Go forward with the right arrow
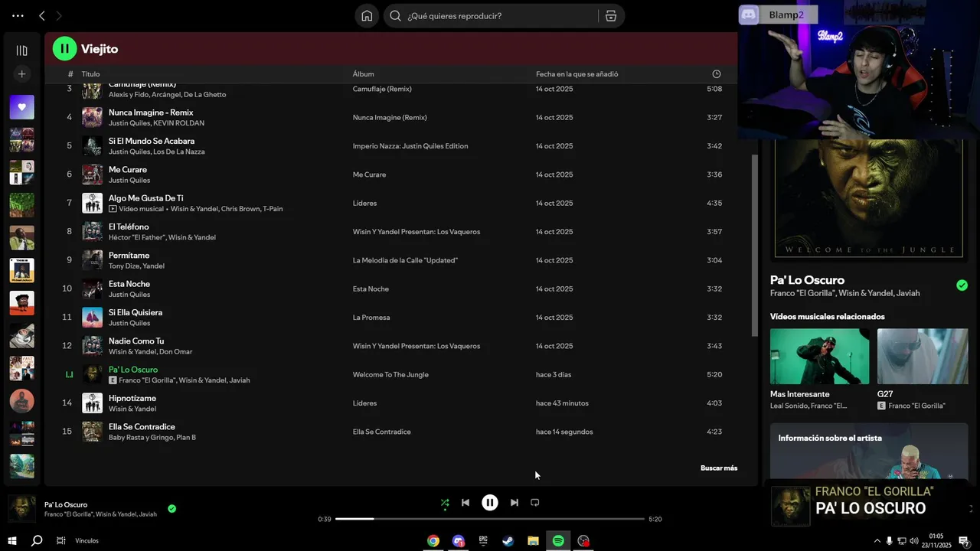980x551 pixels. click(59, 15)
